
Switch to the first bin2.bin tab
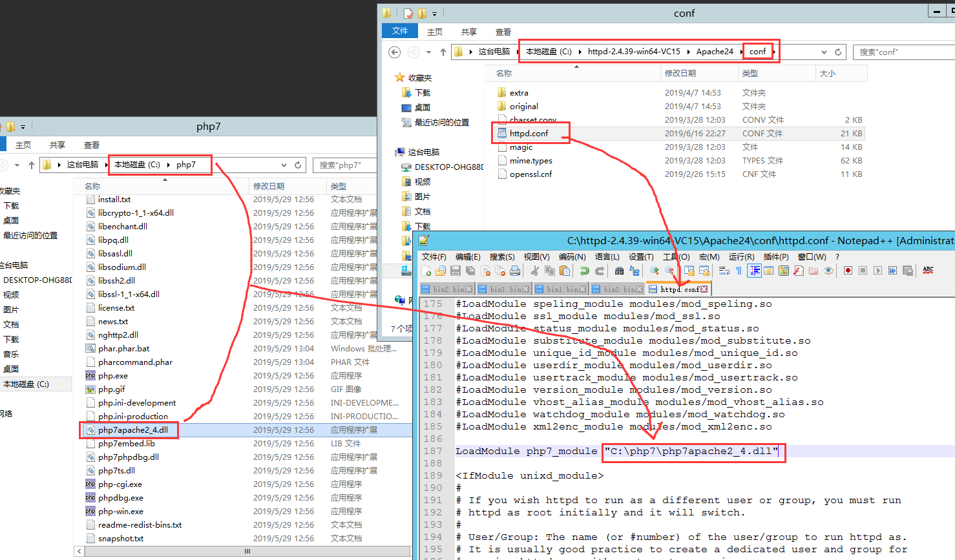click(446, 289)
